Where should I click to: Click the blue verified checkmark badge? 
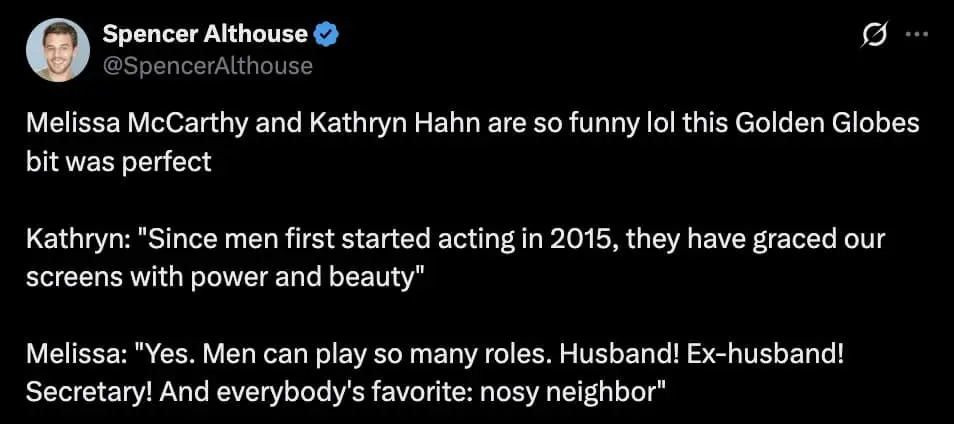[x=327, y=35]
